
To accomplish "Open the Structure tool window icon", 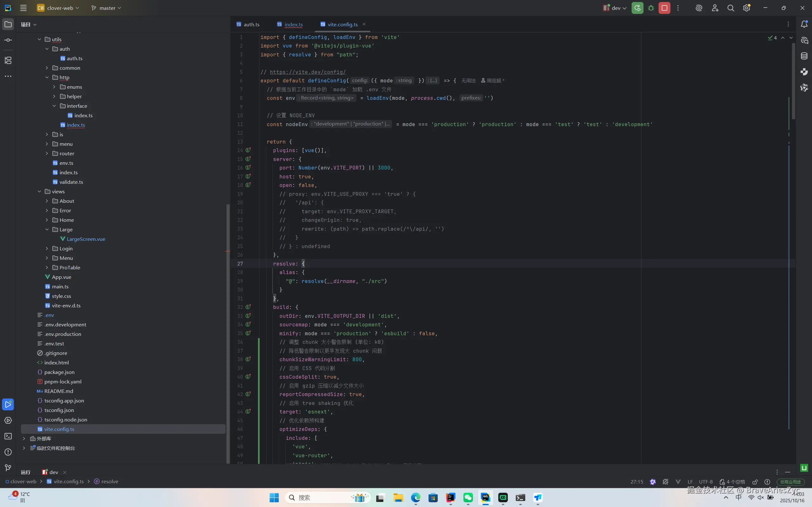I will (8, 60).
